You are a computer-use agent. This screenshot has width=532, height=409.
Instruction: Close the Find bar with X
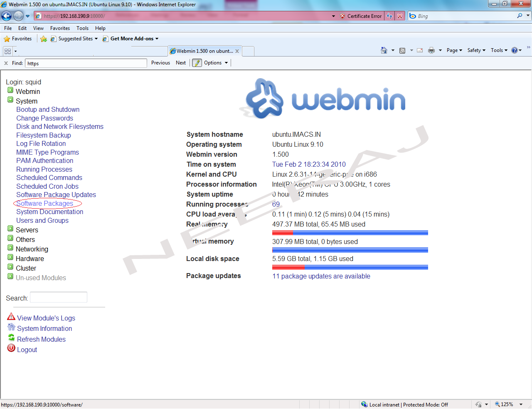point(6,63)
